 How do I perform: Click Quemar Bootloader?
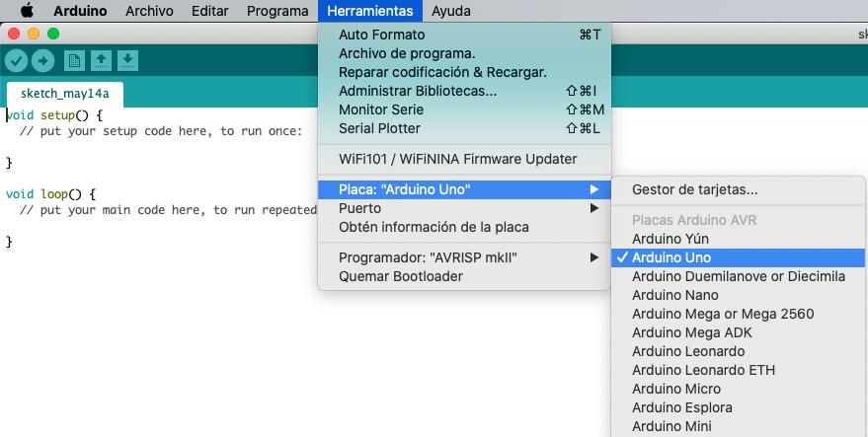tap(400, 276)
